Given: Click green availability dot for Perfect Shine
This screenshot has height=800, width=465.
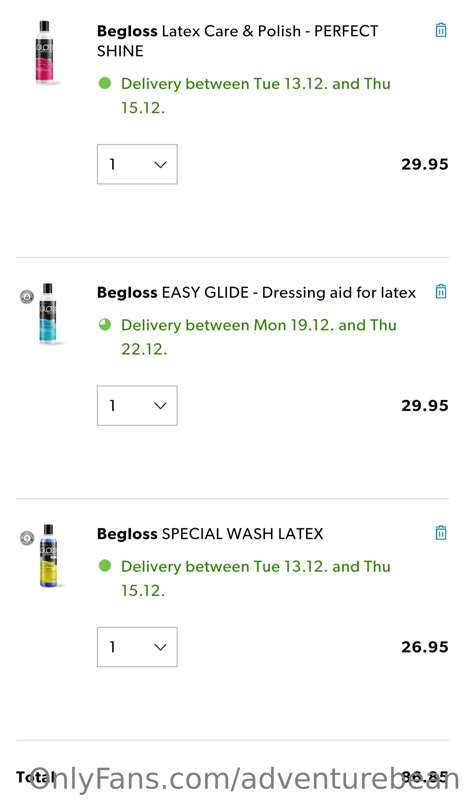Looking at the screenshot, I should tap(105, 83).
